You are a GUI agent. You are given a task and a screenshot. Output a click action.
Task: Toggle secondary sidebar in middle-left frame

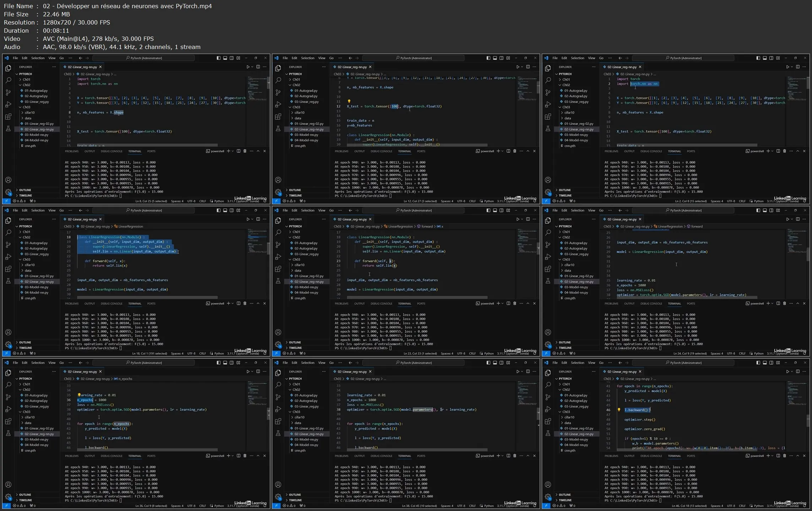pos(231,210)
